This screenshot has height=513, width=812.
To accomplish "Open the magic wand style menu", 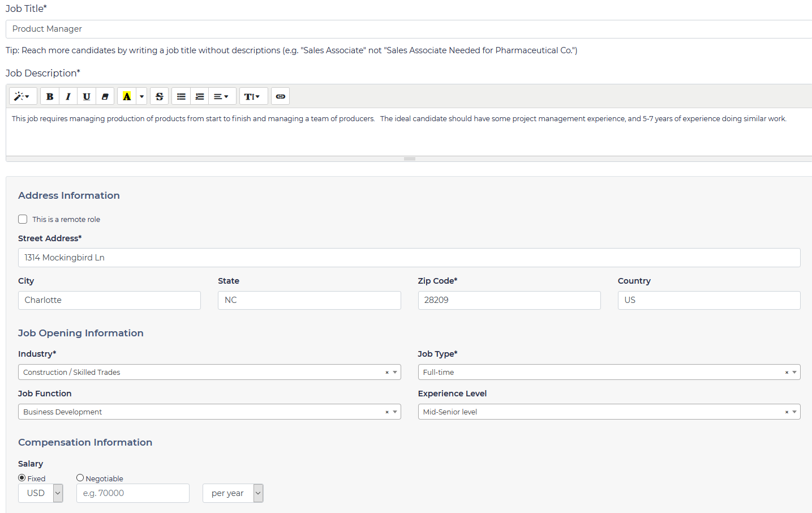I will (23, 96).
